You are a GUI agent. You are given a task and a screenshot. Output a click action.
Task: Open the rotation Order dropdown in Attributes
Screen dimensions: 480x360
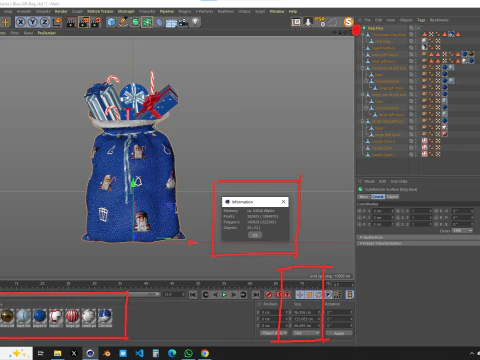coord(463,231)
